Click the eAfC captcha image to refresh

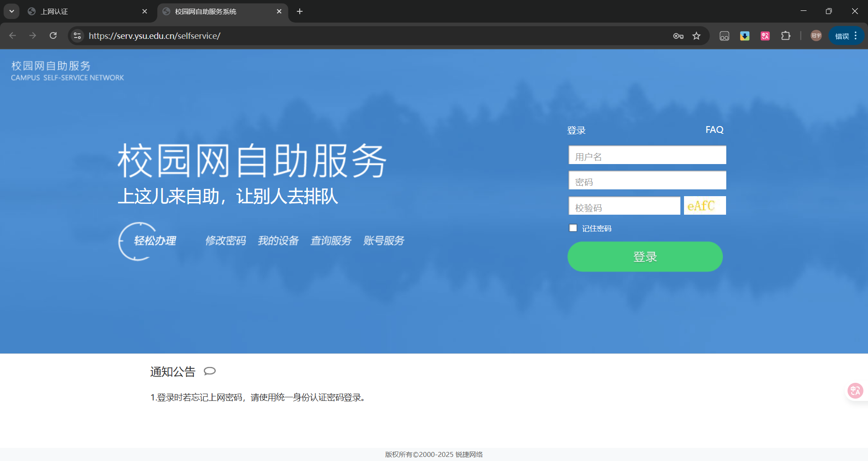(704, 206)
